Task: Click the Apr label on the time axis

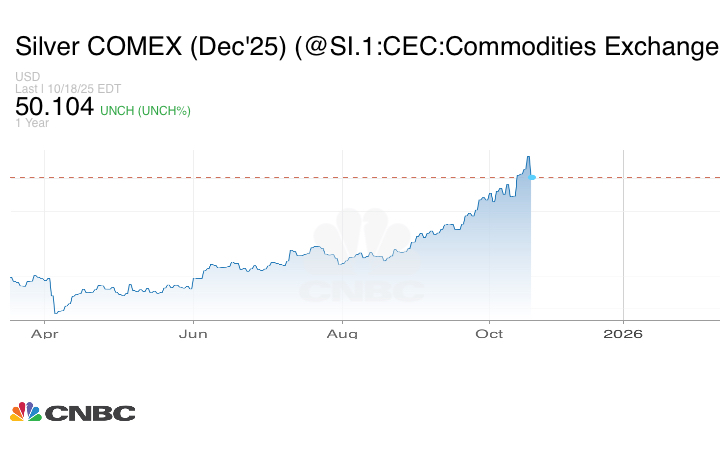Action: (43, 333)
